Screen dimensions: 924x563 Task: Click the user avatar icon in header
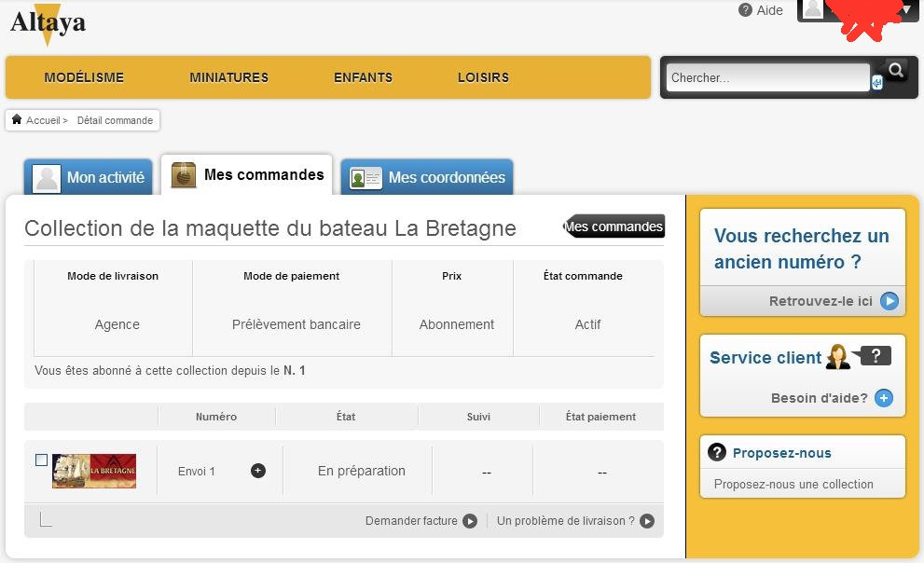pos(813,8)
